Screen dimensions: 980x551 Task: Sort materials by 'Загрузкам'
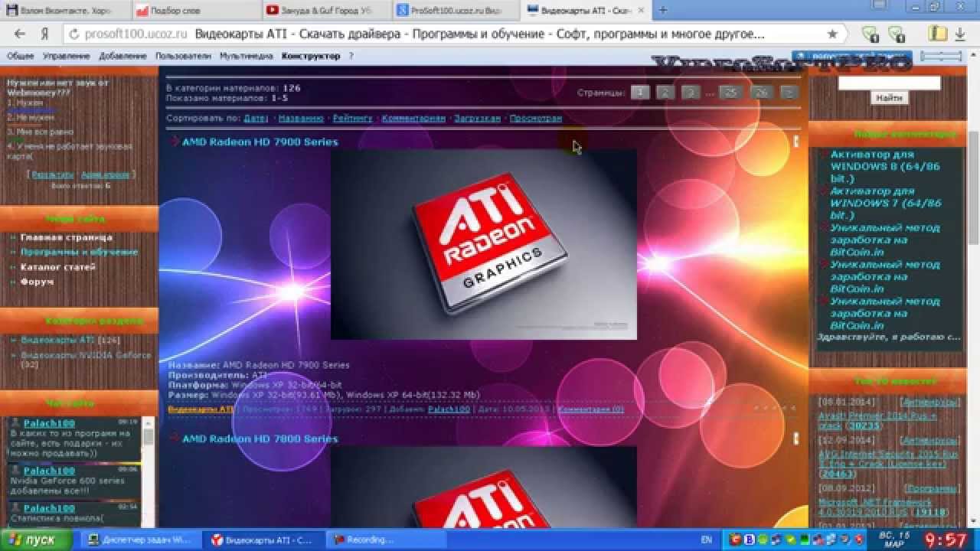[477, 119]
